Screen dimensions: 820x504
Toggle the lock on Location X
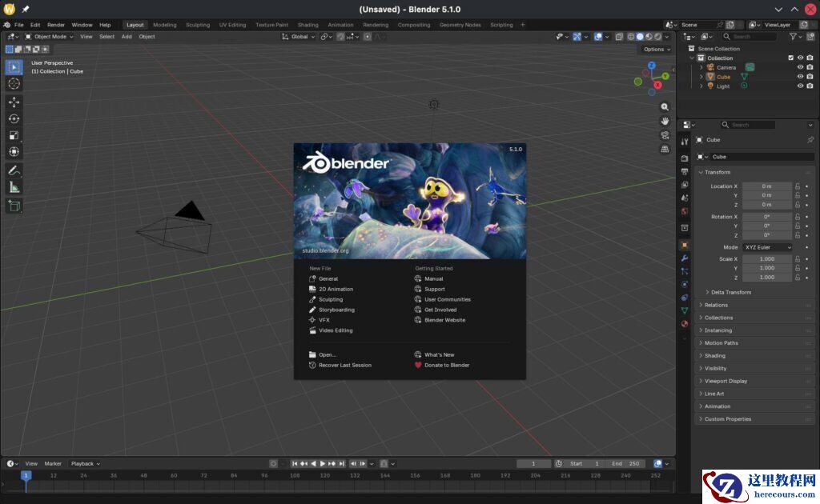click(796, 186)
